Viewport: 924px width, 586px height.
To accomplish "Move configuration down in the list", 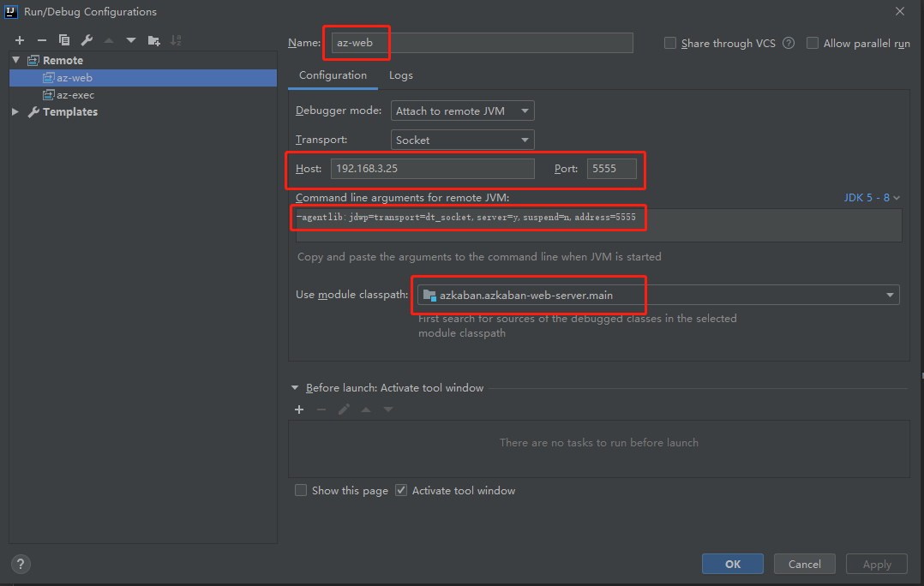I will (131, 40).
